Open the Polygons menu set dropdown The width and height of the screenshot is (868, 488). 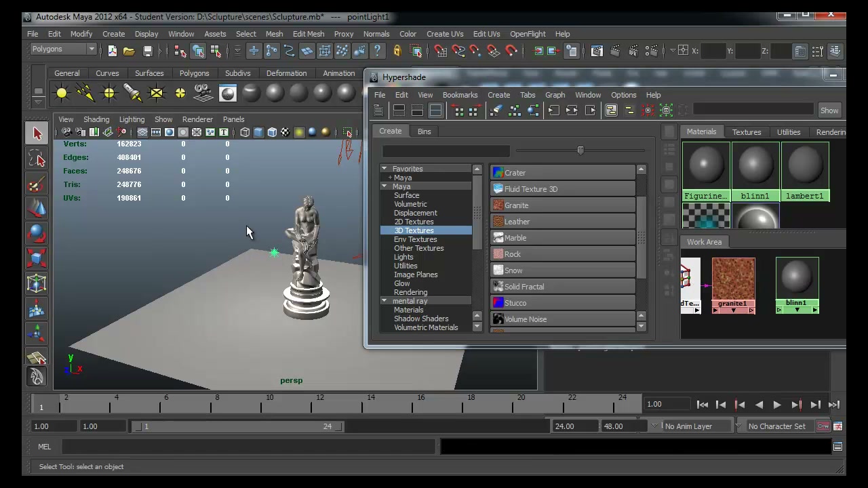click(63, 49)
